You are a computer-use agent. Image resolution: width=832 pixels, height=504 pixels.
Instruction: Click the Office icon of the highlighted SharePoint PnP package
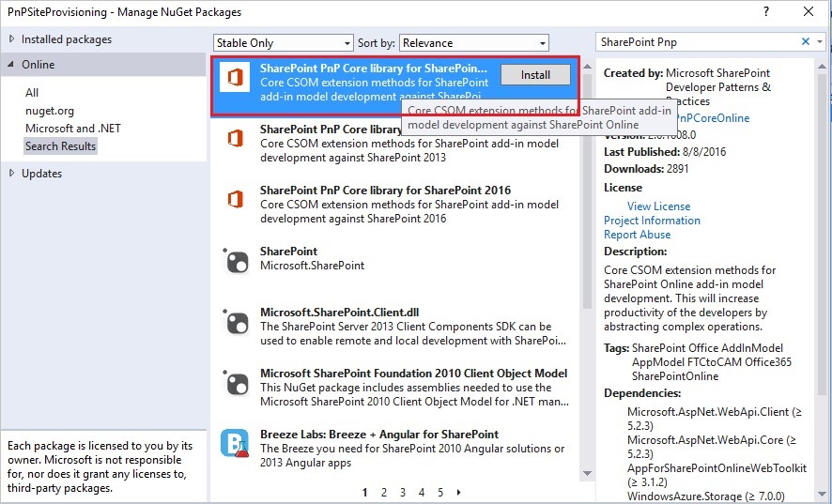[235, 78]
